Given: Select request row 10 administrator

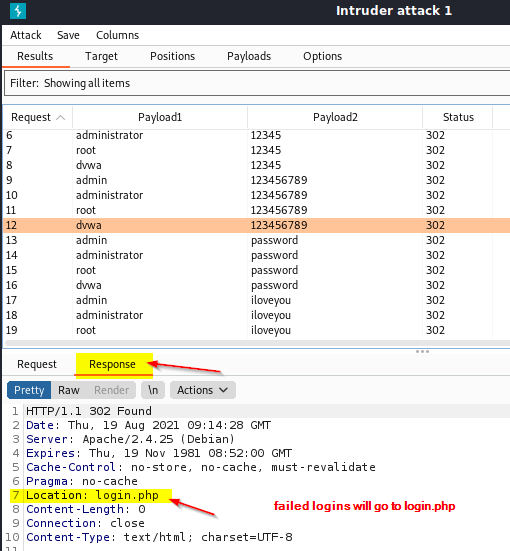Looking at the screenshot, I should pos(257,195).
